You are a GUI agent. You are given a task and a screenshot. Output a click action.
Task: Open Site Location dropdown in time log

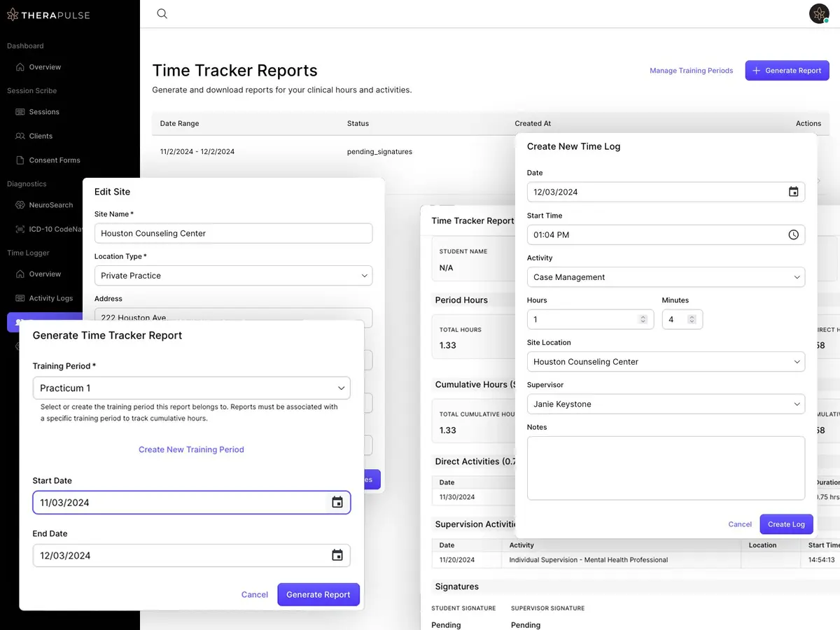click(x=666, y=362)
